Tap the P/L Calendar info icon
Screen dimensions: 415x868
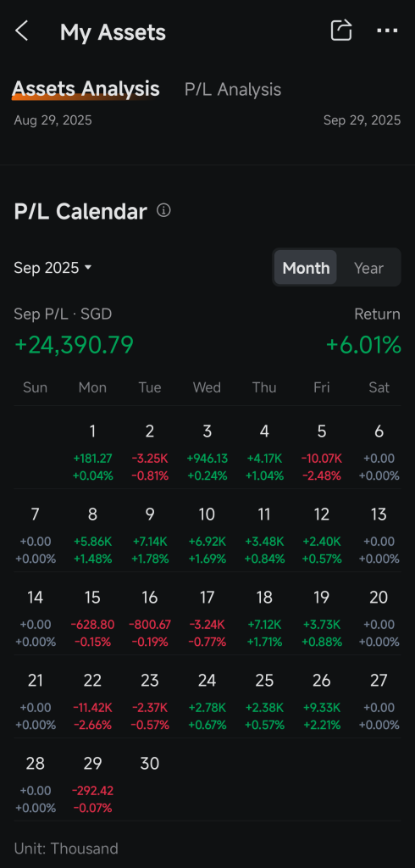pyautogui.click(x=163, y=210)
